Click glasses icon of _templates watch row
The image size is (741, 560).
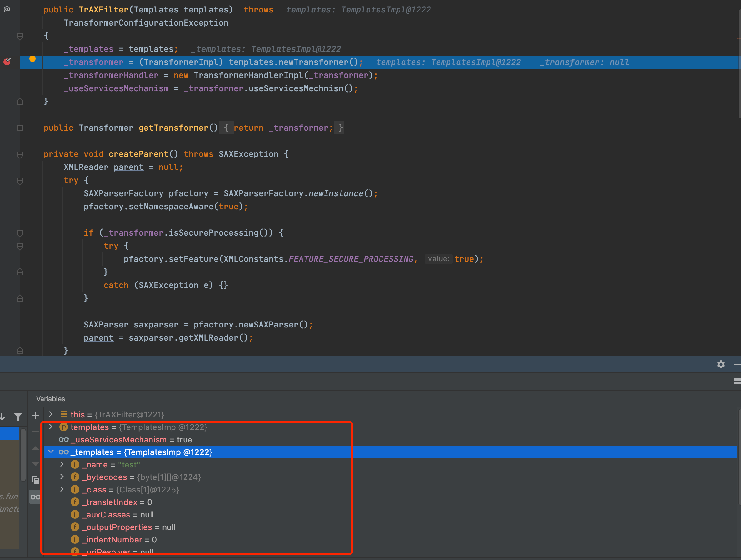64,452
